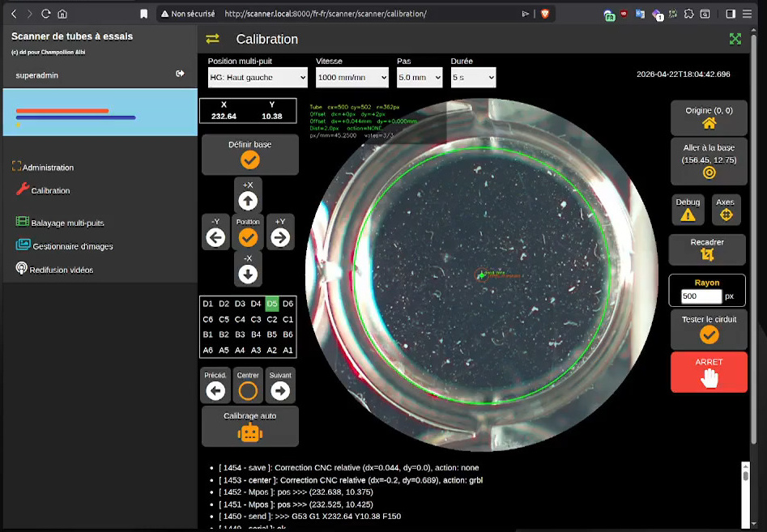767x532 pixels.
Task: Open the Vitesse 1000 mm/mn dropdown
Action: (x=352, y=77)
